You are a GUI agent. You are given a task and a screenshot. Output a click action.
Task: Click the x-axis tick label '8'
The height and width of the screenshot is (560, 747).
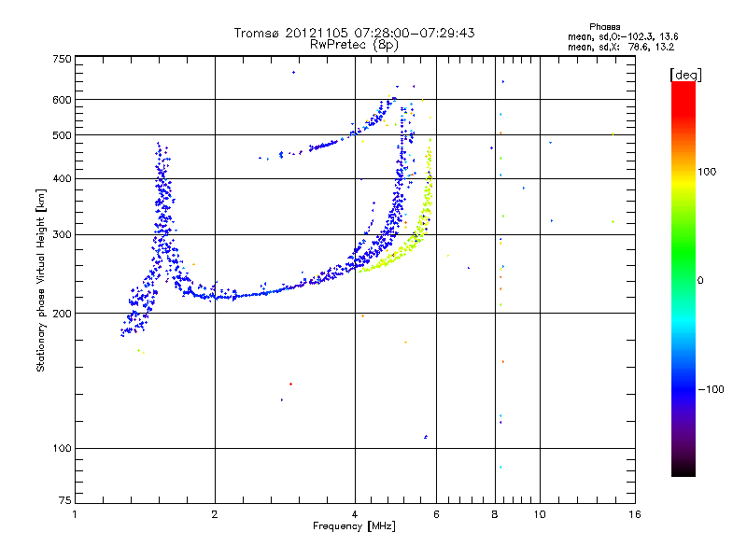(495, 514)
